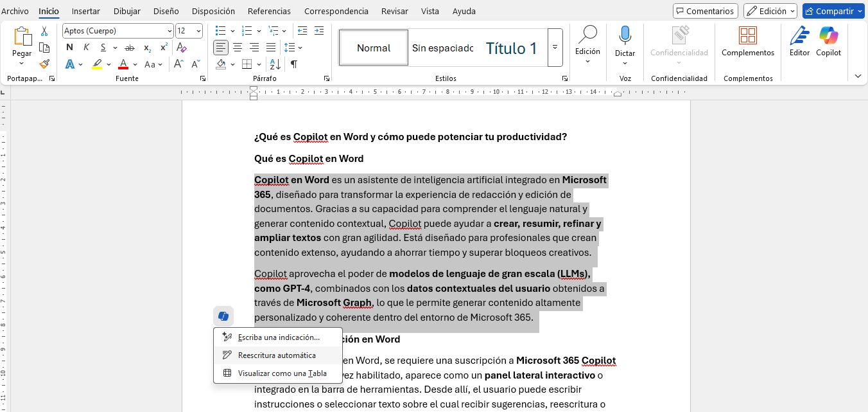Open the Edición search magnifier icon
The image size is (868, 412).
click(x=587, y=35)
